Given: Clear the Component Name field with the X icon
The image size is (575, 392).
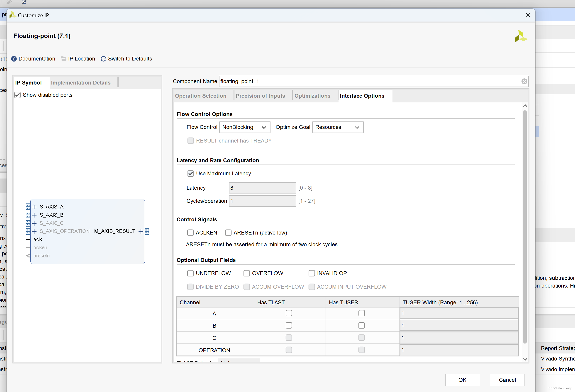Looking at the screenshot, I should click(x=524, y=81).
